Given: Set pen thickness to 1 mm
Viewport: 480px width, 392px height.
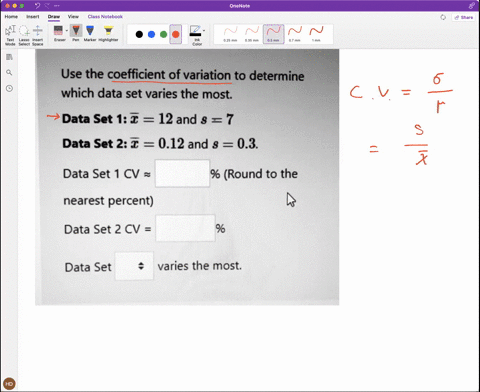Looking at the screenshot, I should (x=316, y=34).
